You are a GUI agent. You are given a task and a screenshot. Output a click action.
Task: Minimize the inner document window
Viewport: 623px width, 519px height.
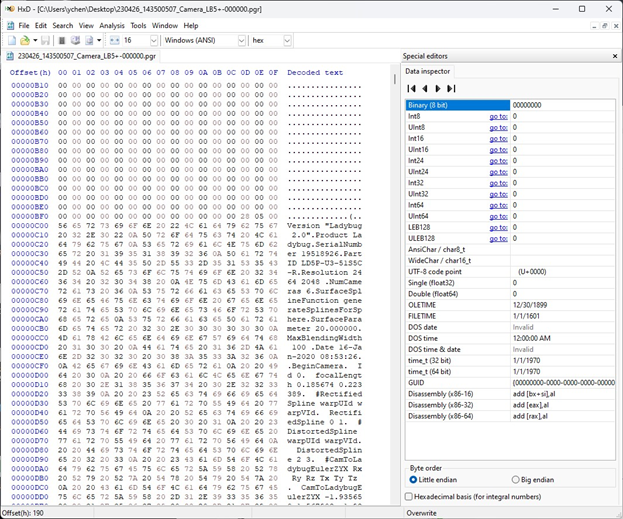[594, 26]
